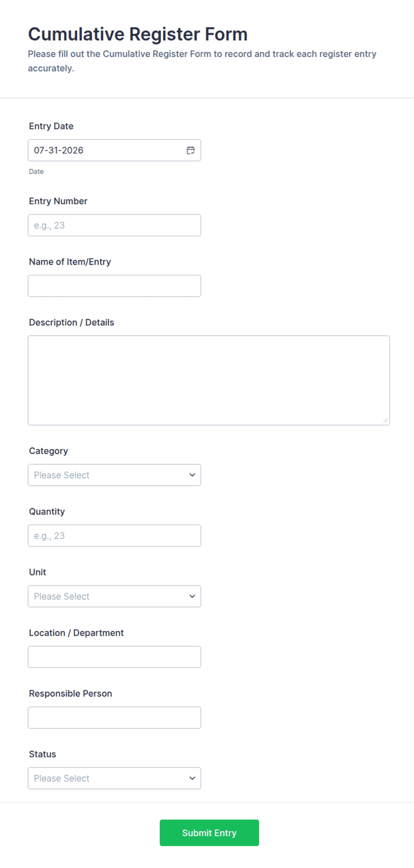Expand the Unit dropdown
This screenshot has height=868, width=414.
pos(114,596)
